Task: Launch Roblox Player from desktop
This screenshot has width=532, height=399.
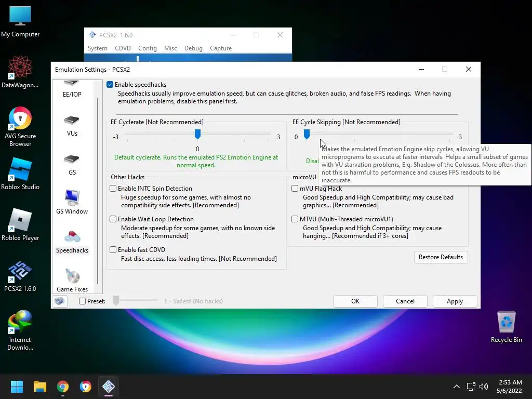Action: [x=20, y=224]
